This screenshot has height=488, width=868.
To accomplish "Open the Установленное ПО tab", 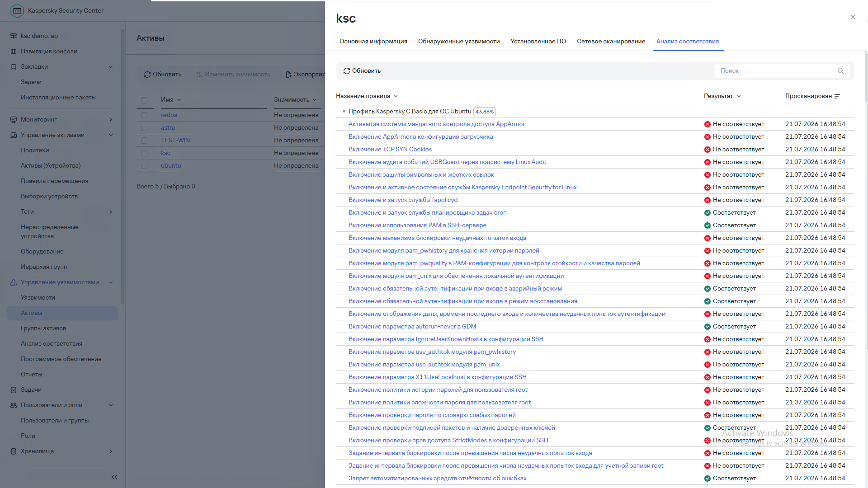I will pyautogui.click(x=538, y=42).
